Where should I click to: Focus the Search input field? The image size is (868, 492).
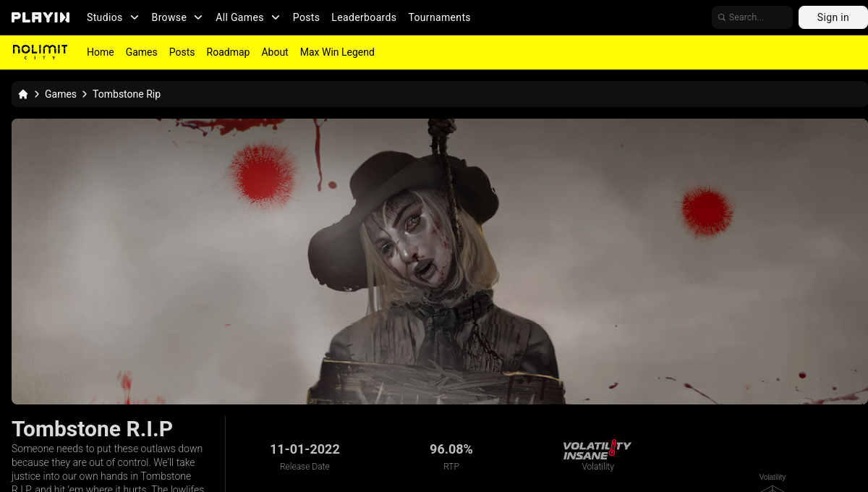(752, 17)
